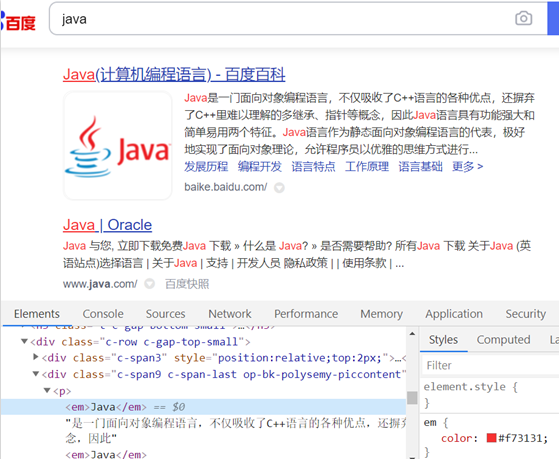
Task: Open Java 百度百科 result link
Action: click(x=174, y=75)
